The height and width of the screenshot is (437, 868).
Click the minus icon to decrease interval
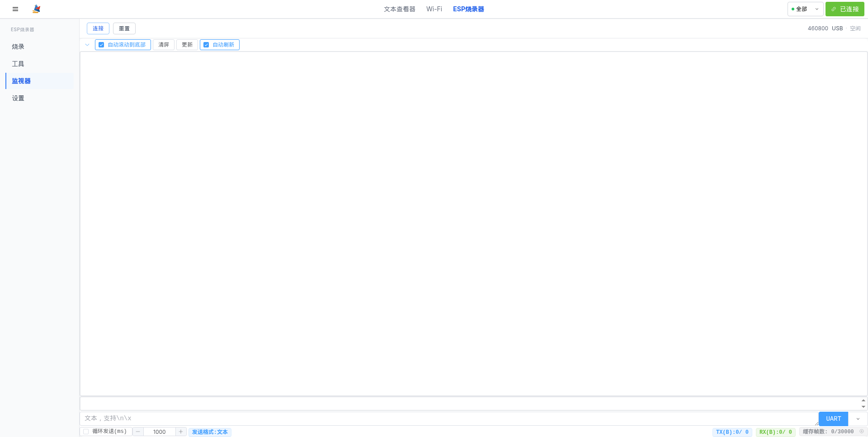[138, 432]
